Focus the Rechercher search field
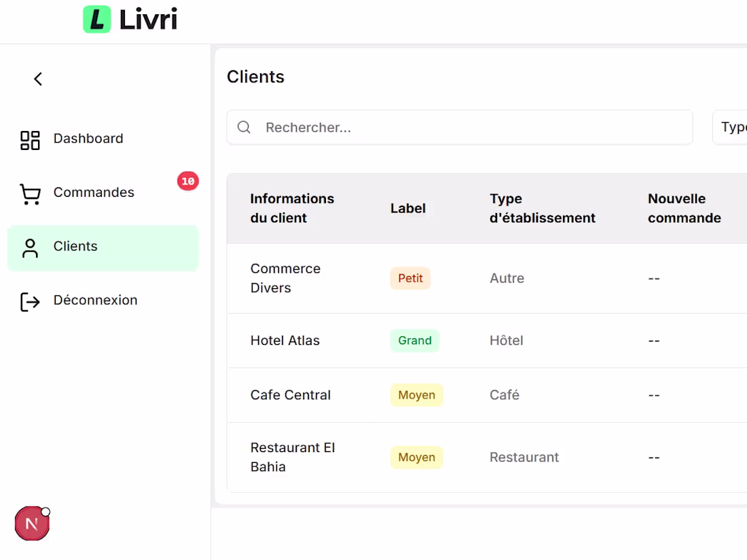 (459, 127)
